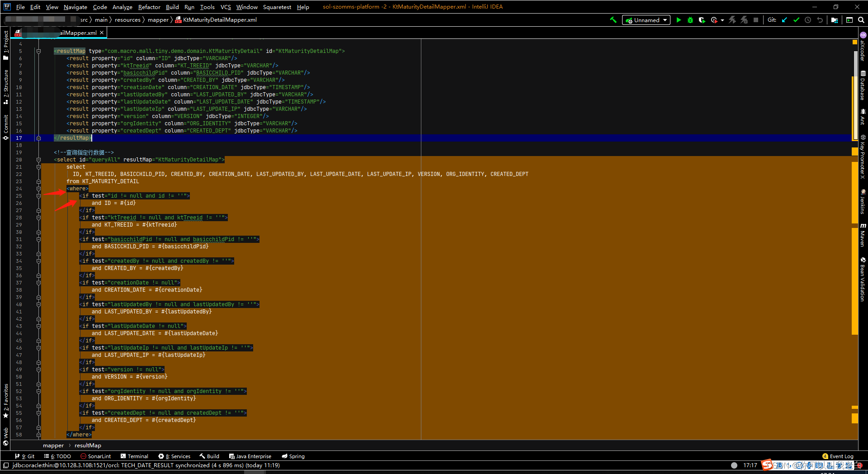Click the Build project hammer icon
Screen dimensions: 868x474
pyautogui.click(x=613, y=20)
